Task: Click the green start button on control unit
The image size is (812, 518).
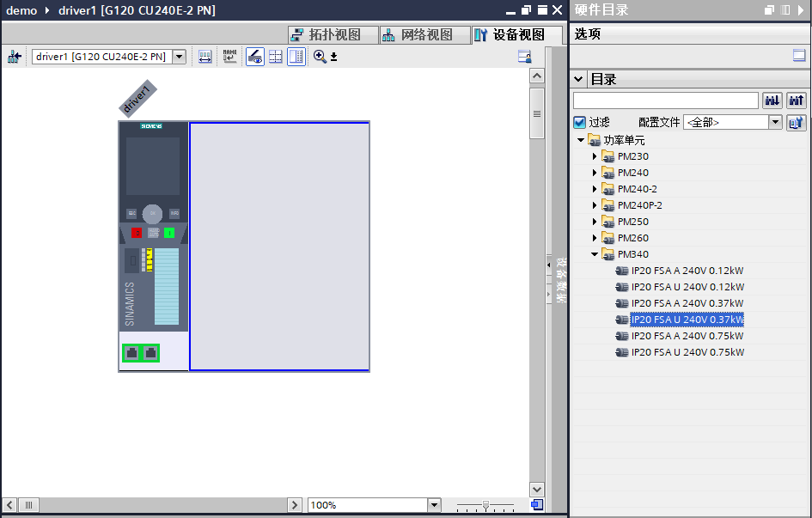Action: tap(169, 233)
